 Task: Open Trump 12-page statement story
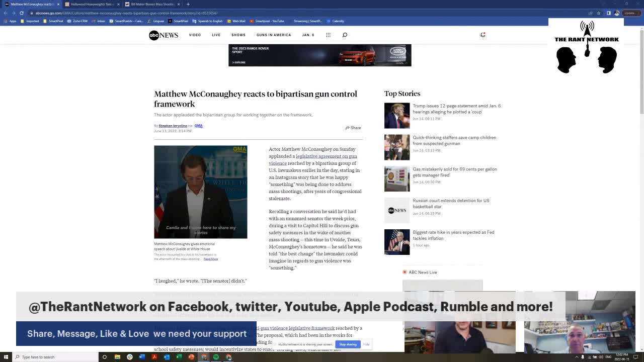pyautogui.click(x=456, y=109)
